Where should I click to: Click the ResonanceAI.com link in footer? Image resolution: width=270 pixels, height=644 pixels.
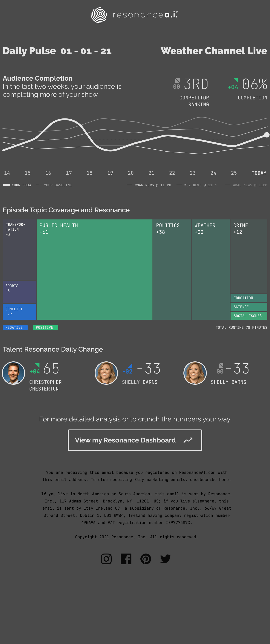pyautogui.click(x=197, y=472)
